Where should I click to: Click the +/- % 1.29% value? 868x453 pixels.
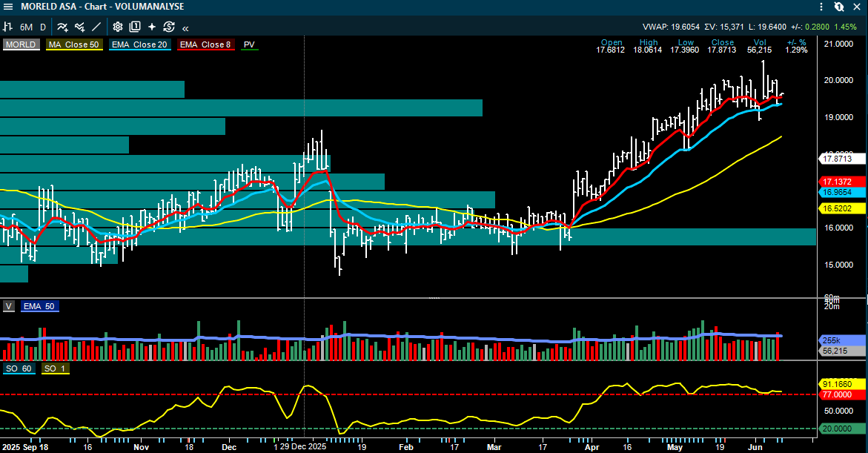click(x=796, y=50)
